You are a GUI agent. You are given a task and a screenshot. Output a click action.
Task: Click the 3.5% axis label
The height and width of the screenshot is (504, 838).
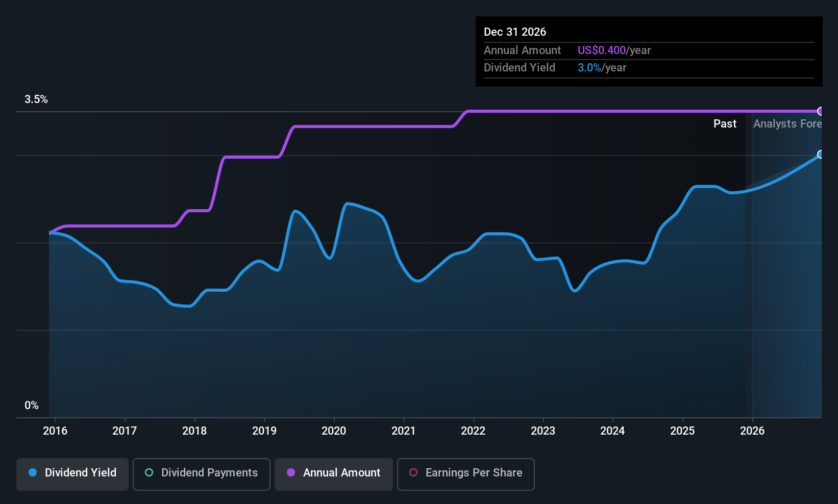(x=36, y=99)
